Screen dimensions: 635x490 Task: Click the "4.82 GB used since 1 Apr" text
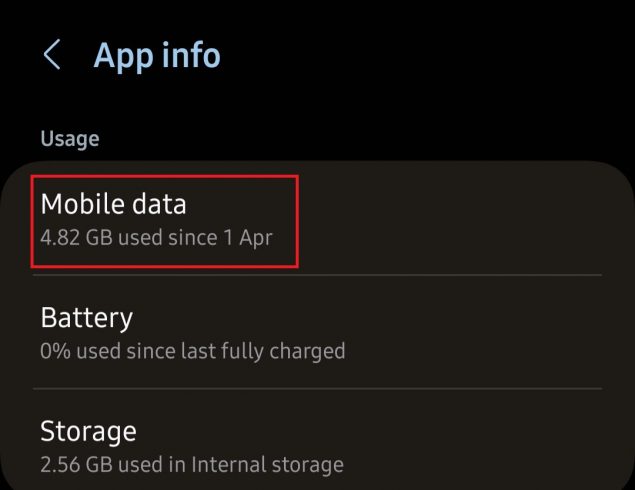[x=156, y=238]
